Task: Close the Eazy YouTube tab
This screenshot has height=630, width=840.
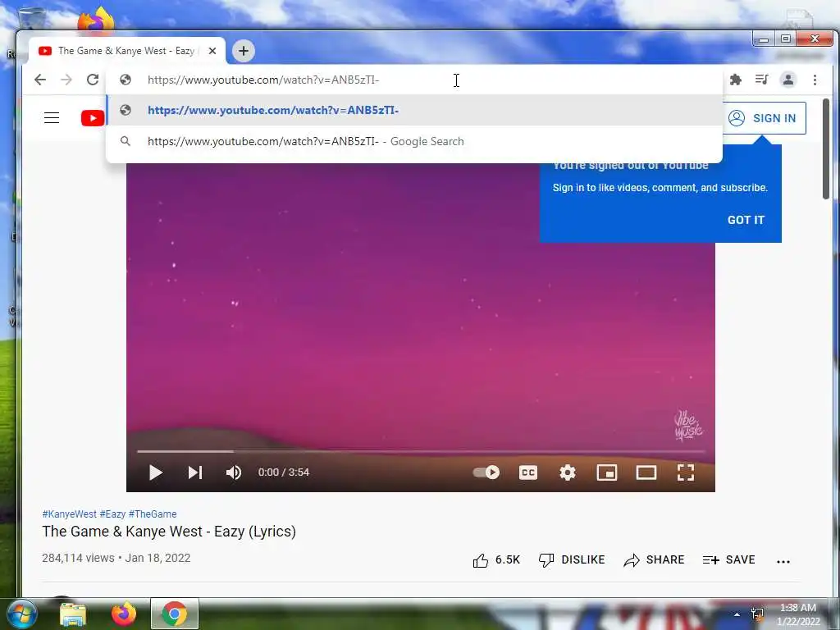Action: pyautogui.click(x=212, y=51)
